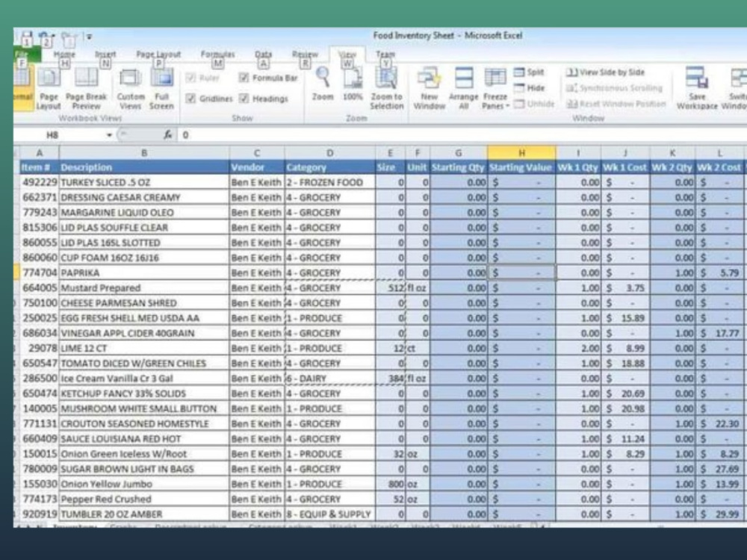Click the Description column heading cell

tap(144, 167)
